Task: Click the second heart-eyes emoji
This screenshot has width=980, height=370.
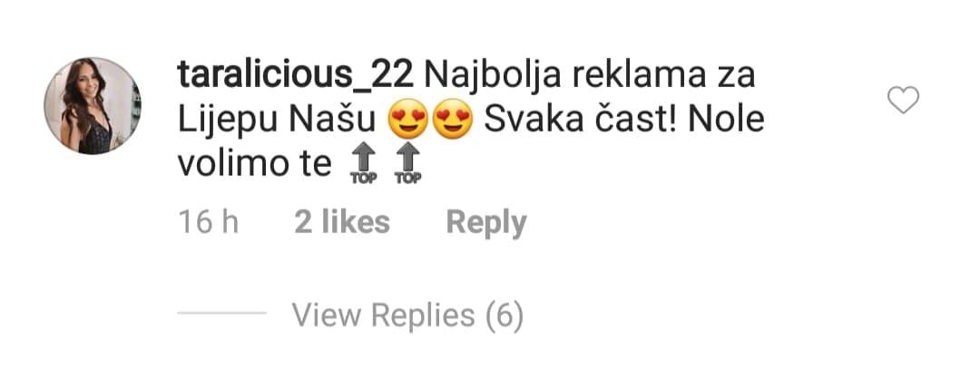Action: (x=453, y=120)
